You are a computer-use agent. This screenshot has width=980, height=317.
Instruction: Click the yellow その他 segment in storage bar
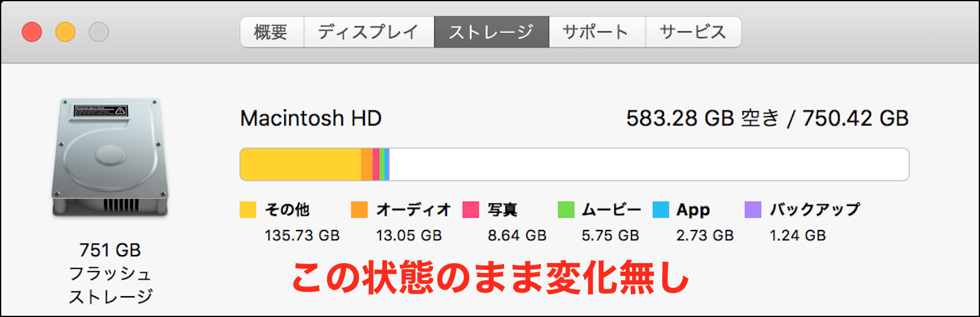point(300,164)
